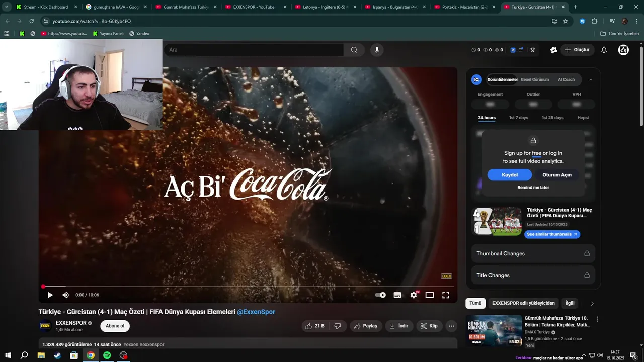Start voice search with the microphone
The height and width of the screenshot is (362, 644).
click(376, 50)
